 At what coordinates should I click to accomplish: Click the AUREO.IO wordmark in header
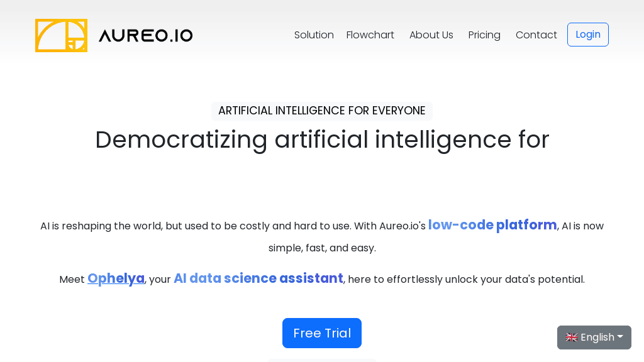click(x=146, y=36)
